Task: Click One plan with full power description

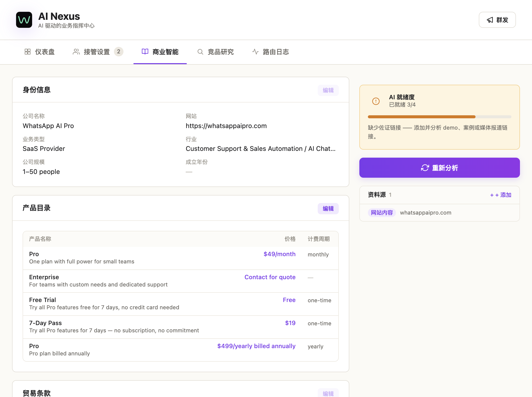Action: [82, 262]
